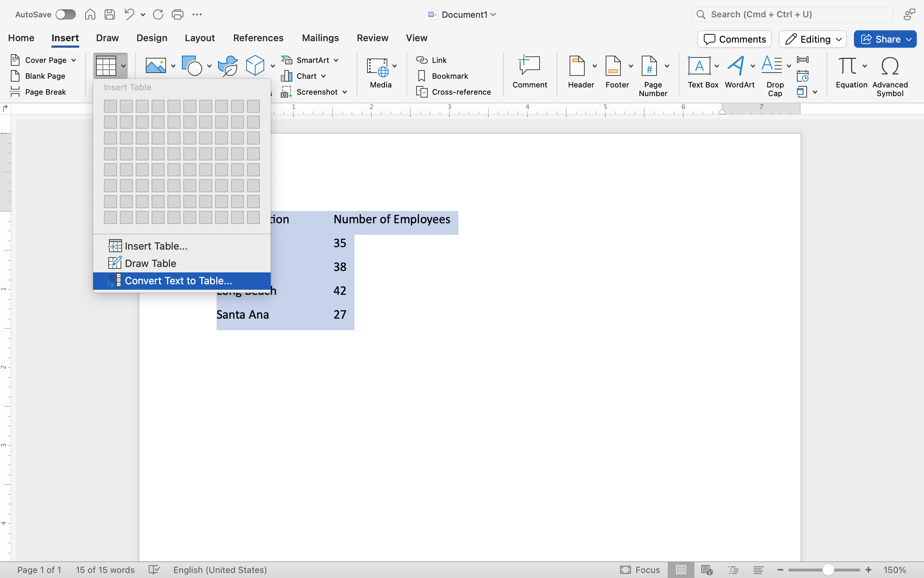The height and width of the screenshot is (578, 924).
Task: Click the collaboration people icon
Action: pos(910,14)
